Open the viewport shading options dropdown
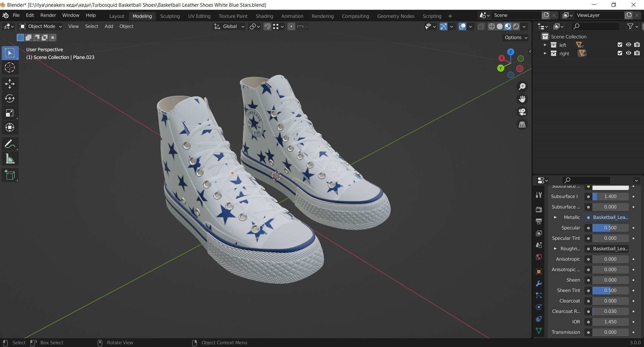The height and width of the screenshot is (347, 644). pyautogui.click(x=524, y=26)
